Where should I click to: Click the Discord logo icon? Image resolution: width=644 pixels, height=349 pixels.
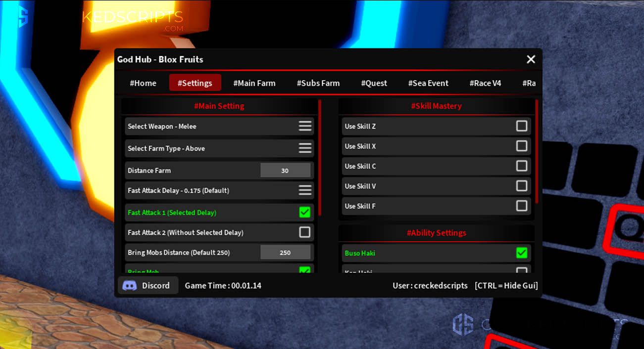[129, 285]
